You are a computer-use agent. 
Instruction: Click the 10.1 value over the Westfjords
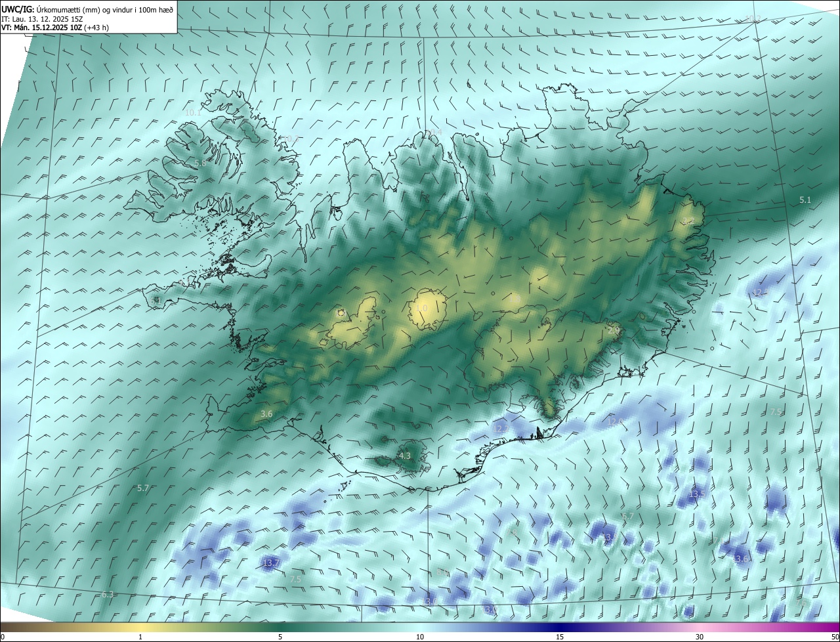coord(193,113)
